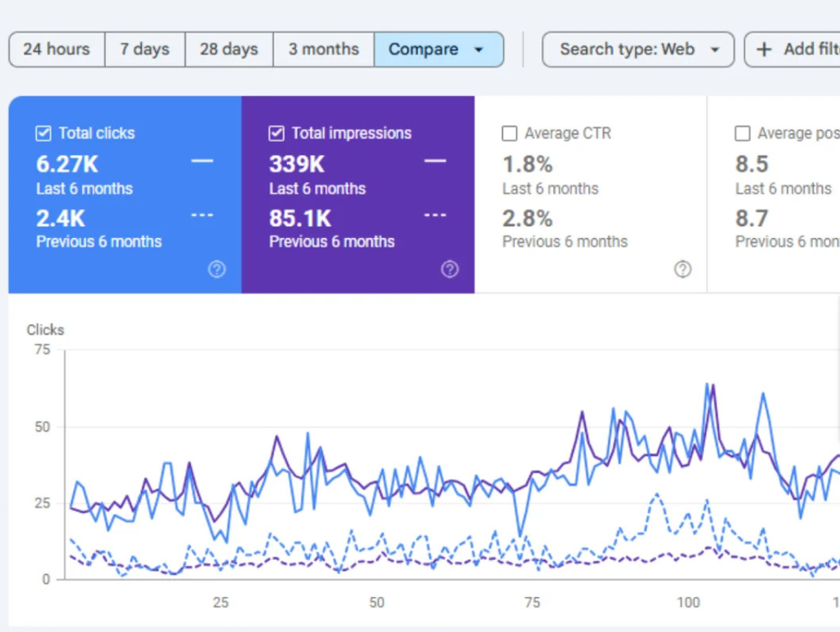Select the 28 days time range tab
This screenshot has height=632, width=840.
pos(227,49)
